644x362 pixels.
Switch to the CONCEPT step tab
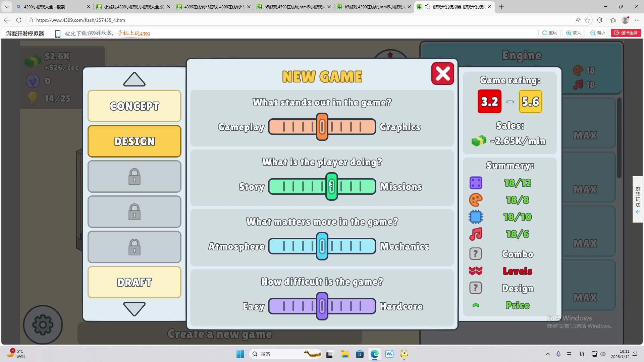(134, 106)
